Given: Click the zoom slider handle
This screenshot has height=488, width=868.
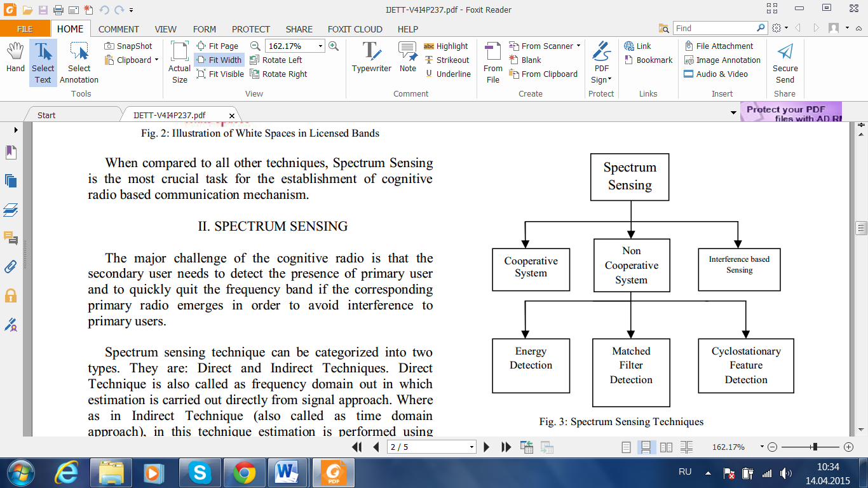Looking at the screenshot, I should [815, 447].
